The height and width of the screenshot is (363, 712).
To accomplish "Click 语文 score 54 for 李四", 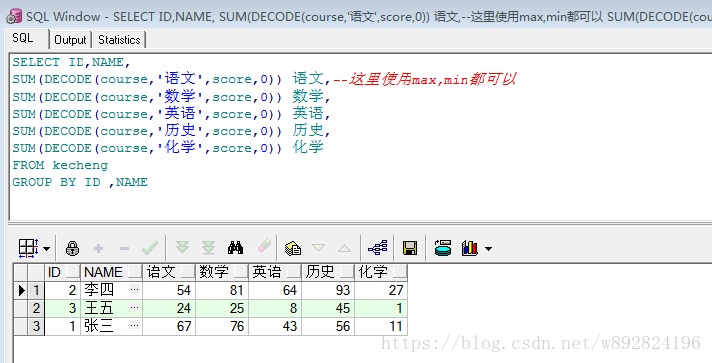I will [x=169, y=290].
